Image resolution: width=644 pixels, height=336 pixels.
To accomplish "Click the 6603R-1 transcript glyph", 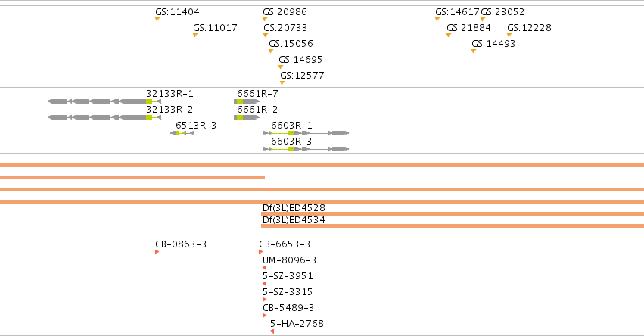I will (306, 133).
